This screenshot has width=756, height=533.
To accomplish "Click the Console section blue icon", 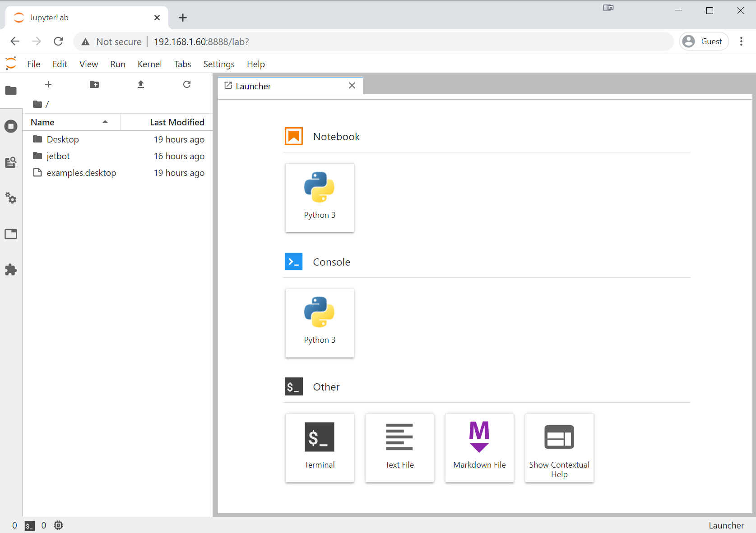I will tap(294, 262).
